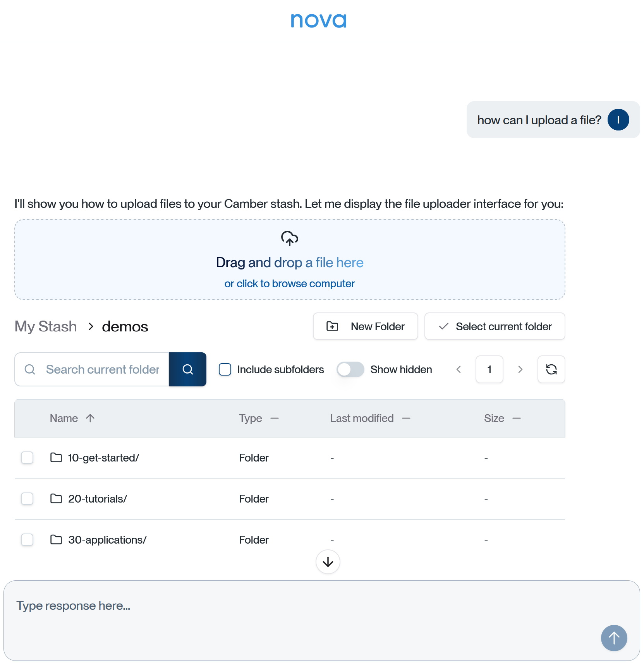Send message with the up-arrow button
This screenshot has height=664, width=644.
pyautogui.click(x=614, y=638)
